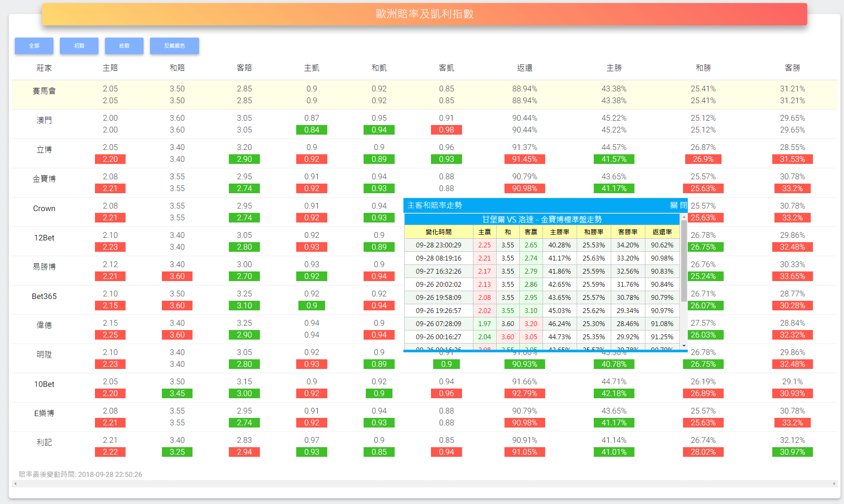Select the 終賠 filter button
This screenshot has width=844, height=504.
click(x=124, y=46)
